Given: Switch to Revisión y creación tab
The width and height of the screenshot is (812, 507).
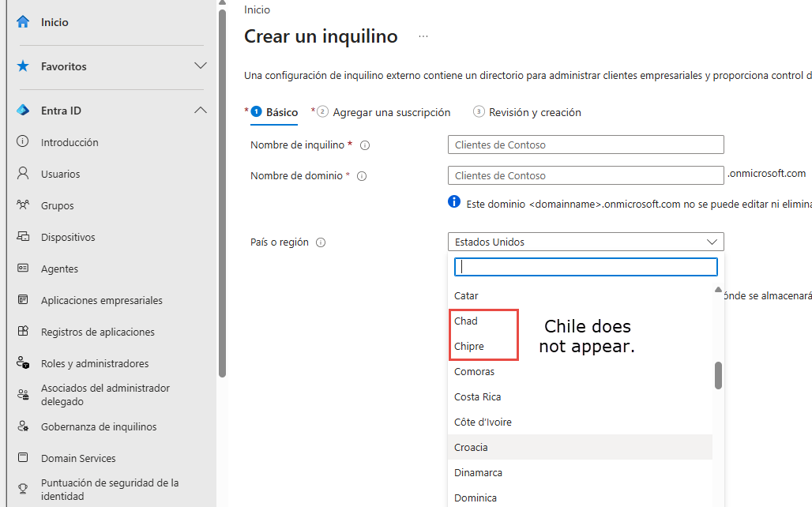Looking at the screenshot, I should point(527,112).
